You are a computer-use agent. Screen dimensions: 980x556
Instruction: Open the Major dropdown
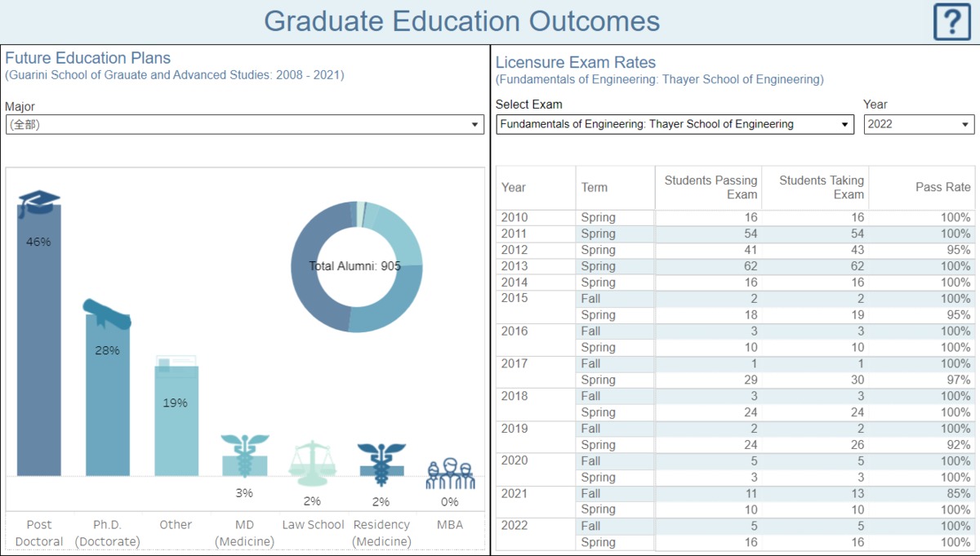coord(243,125)
